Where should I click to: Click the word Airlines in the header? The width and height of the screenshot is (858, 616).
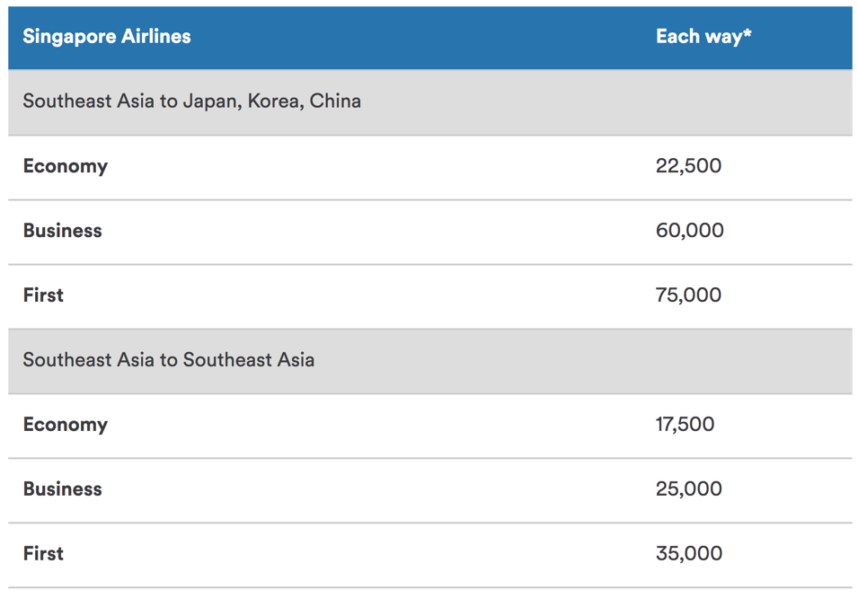[x=156, y=37]
